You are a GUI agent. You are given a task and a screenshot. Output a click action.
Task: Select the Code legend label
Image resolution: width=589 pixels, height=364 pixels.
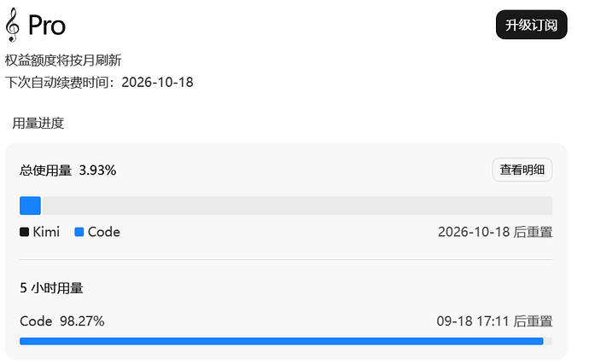(x=104, y=232)
